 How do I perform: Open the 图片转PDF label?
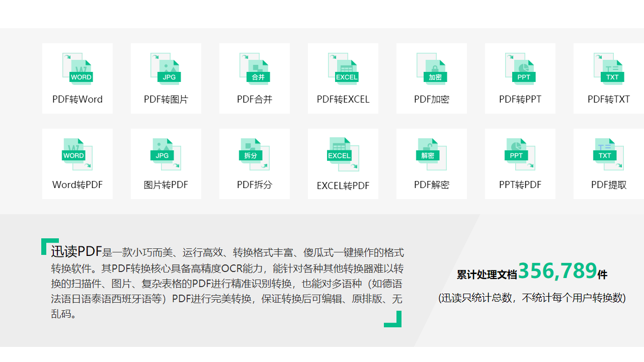pos(166,185)
